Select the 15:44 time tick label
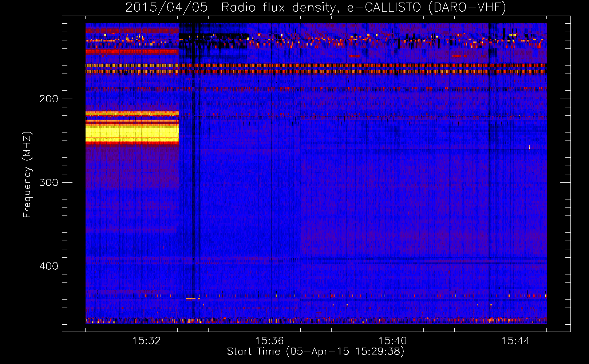 (x=515, y=341)
